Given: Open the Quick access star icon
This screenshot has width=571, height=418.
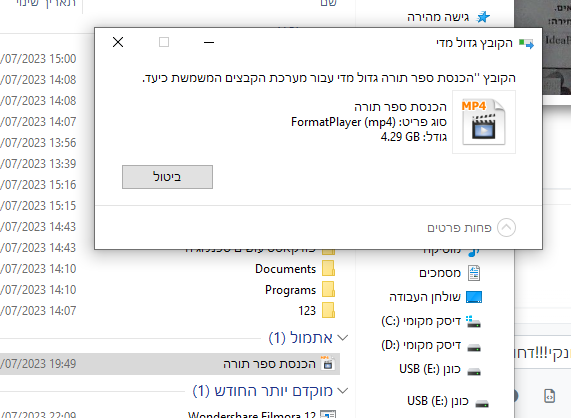Looking at the screenshot, I should [x=483, y=17].
